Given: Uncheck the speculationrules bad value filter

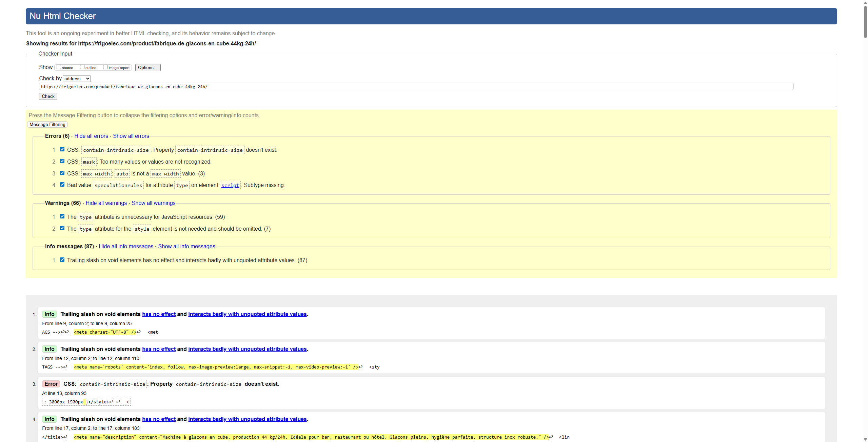Looking at the screenshot, I should [x=62, y=184].
